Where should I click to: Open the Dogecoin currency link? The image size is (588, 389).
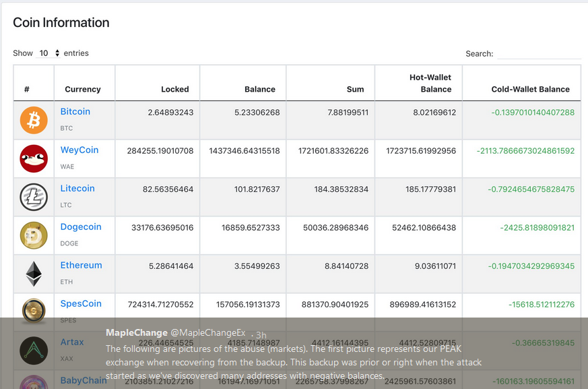tap(81, 227)
